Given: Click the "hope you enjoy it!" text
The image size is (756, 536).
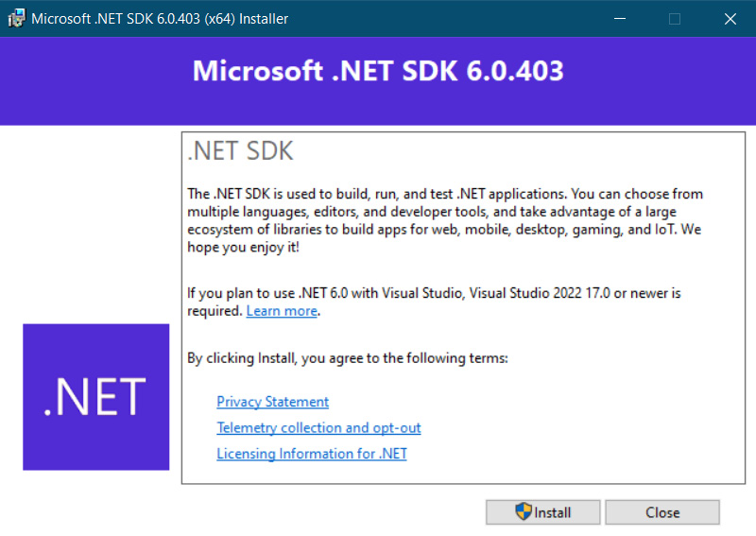Looking at the screenshot, I should click(244, 248).
